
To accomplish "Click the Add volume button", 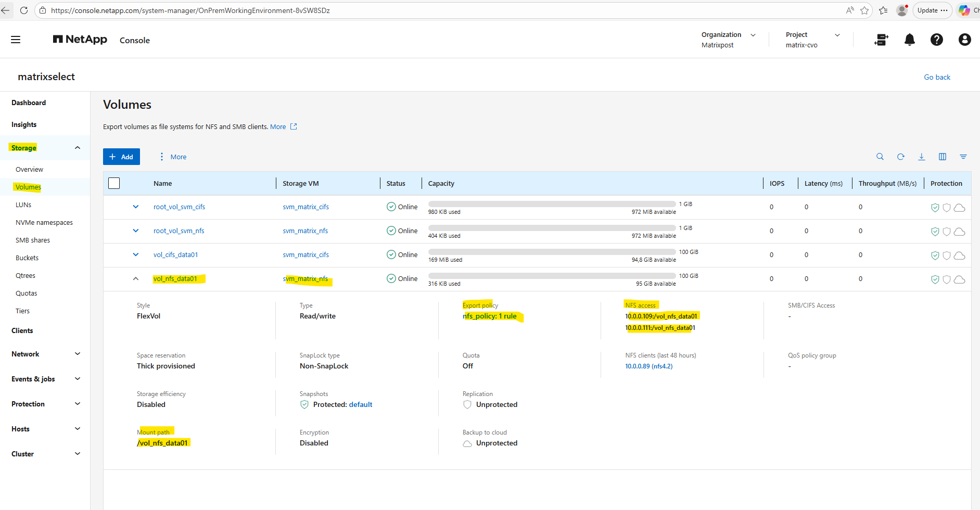I will coord(121,157).
